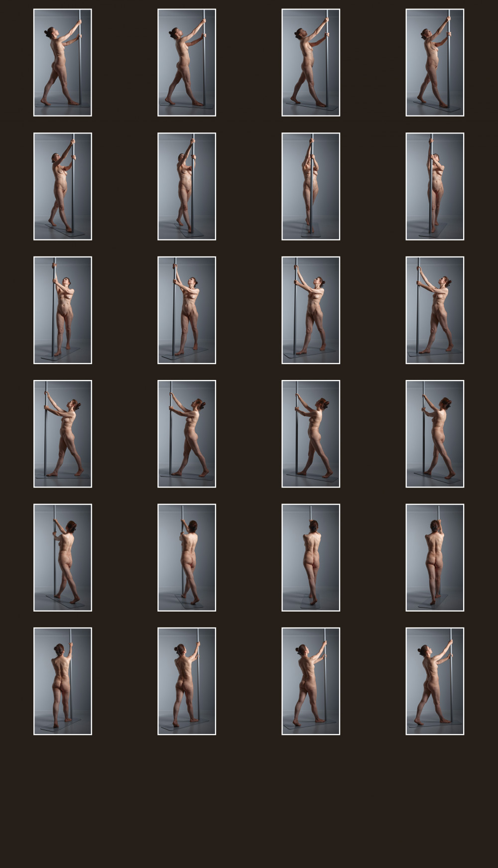Click the first thumbnail in the bottom row

click(x=63, y=681)
